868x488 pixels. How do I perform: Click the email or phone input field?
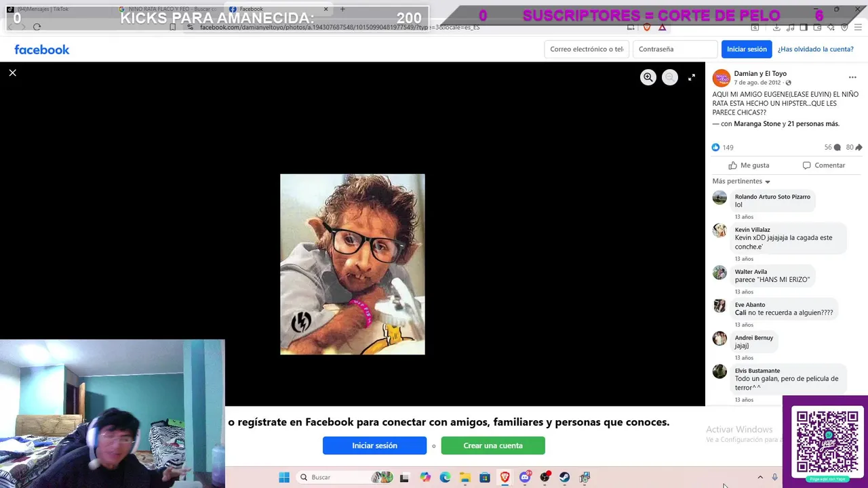587,49
